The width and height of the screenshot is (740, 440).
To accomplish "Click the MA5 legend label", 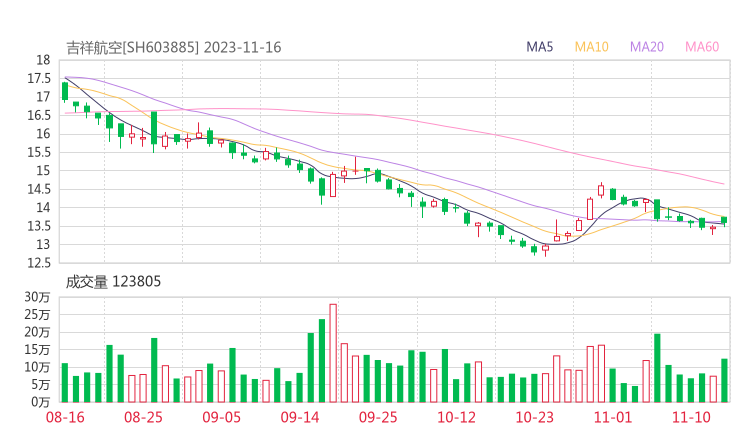I will pyautogui.click(x=539, y=47).
